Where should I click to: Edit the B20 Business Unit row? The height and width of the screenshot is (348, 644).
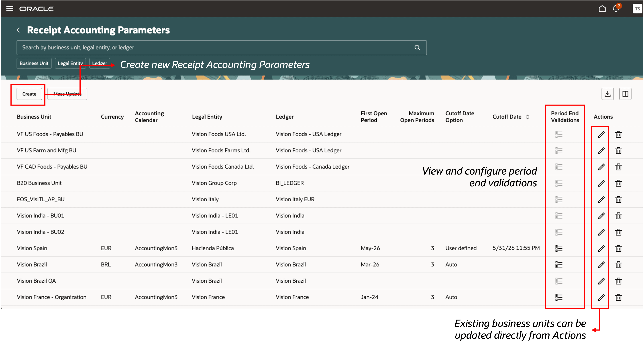[601, 183]
